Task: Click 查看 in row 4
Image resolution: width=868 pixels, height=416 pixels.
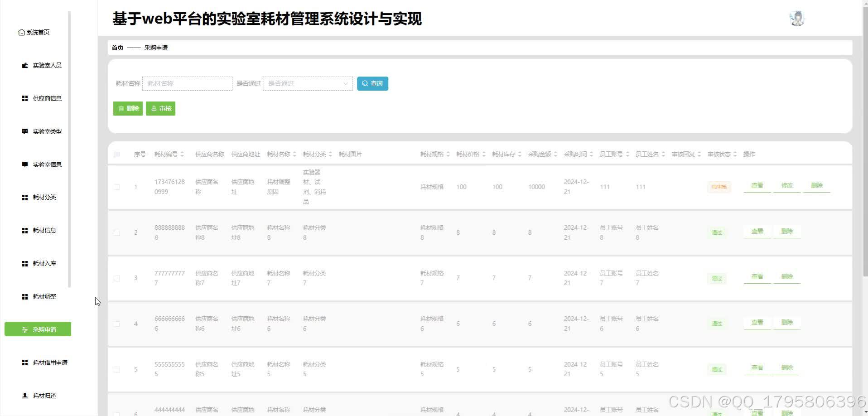Action: point(757,323)
